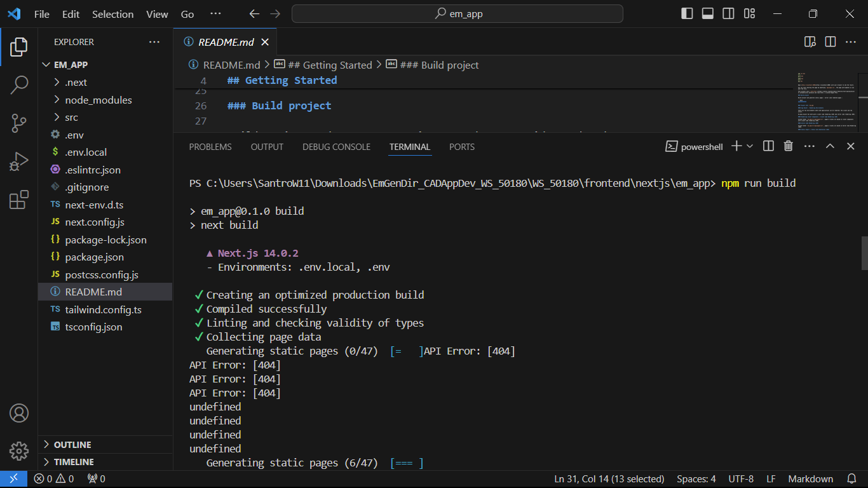The image size is (868, 488).
Task: Open Accounts menu in activity bar
Action: point(19,413)
